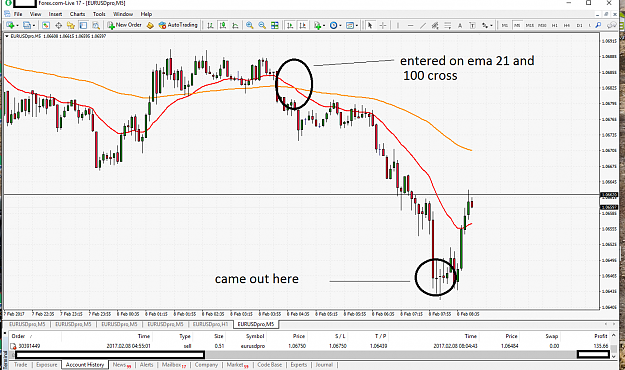Toggle the AutoTrading button
This screenshot has width=625, height=370.
pos(178,25)
